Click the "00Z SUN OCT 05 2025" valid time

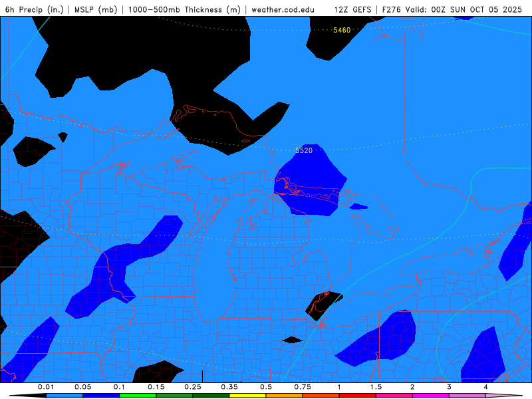point(476,9)
